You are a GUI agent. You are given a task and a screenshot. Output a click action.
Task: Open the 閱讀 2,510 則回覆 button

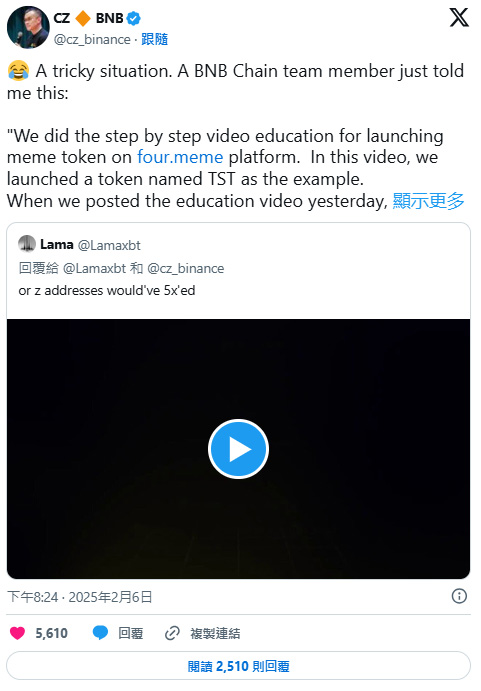pos(238,666)
